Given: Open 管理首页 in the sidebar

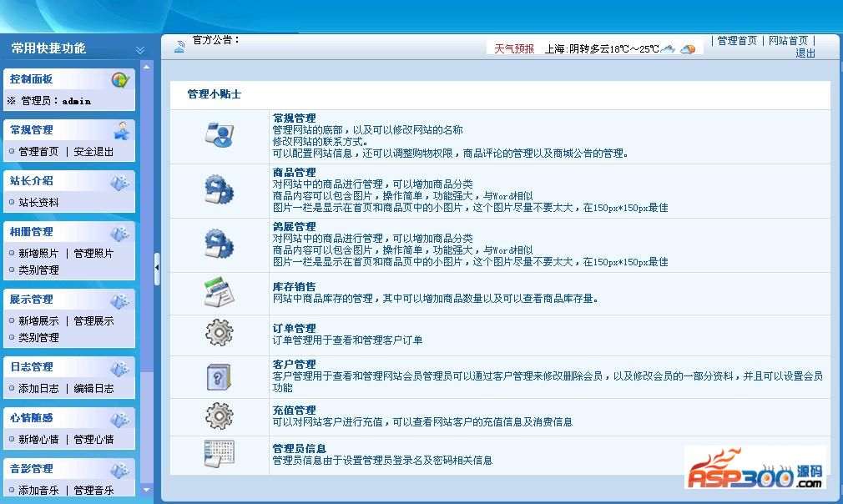Looking at the screenshot, I should [x=38, y=152].
